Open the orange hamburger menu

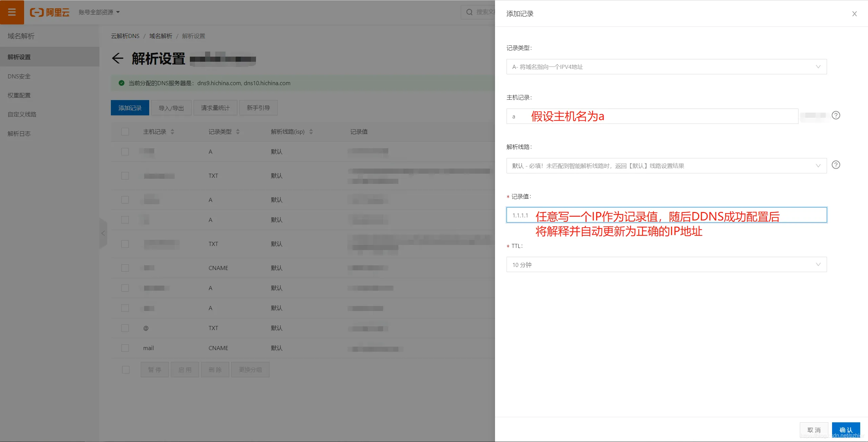tap(12, 12)
